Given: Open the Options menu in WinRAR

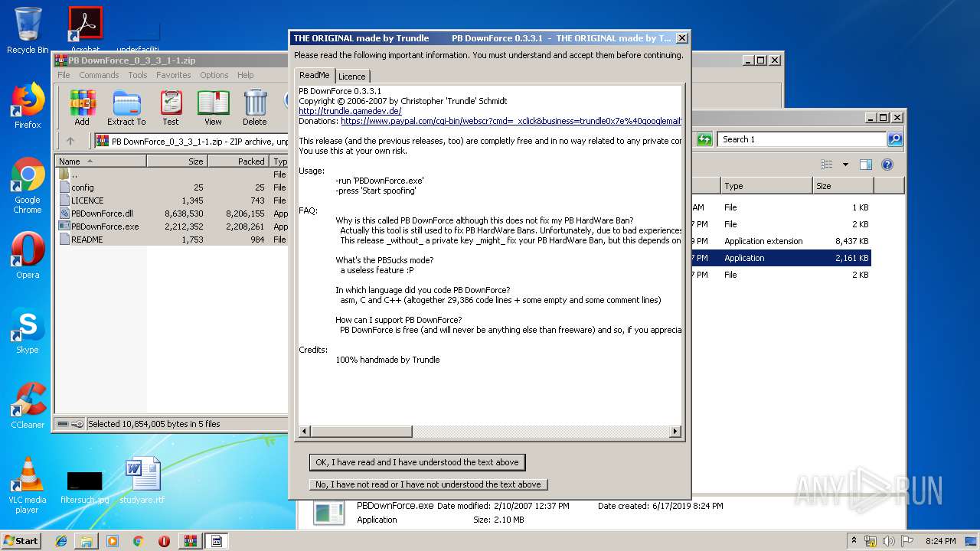Looking at the screenshot, I should click(x=214, y=75).
